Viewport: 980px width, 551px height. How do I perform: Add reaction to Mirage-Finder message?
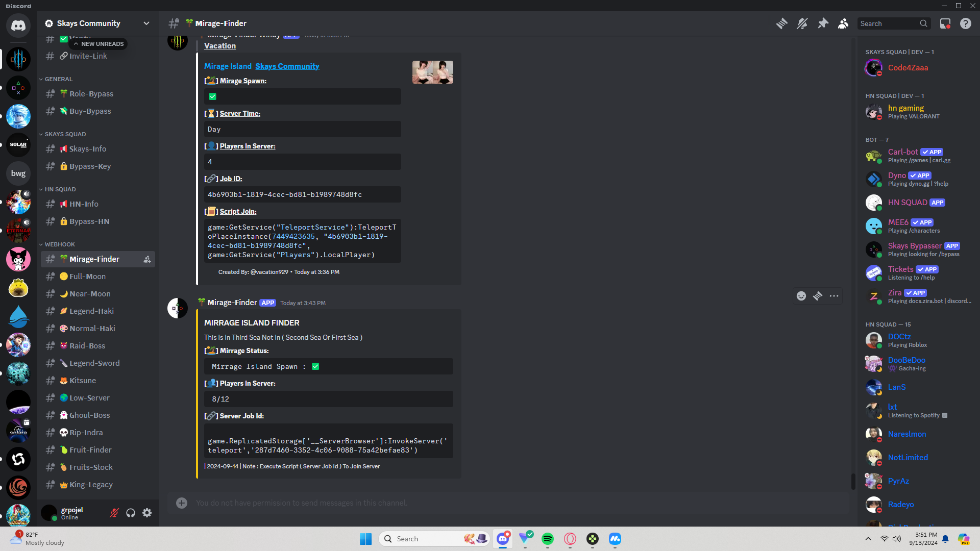801,296
